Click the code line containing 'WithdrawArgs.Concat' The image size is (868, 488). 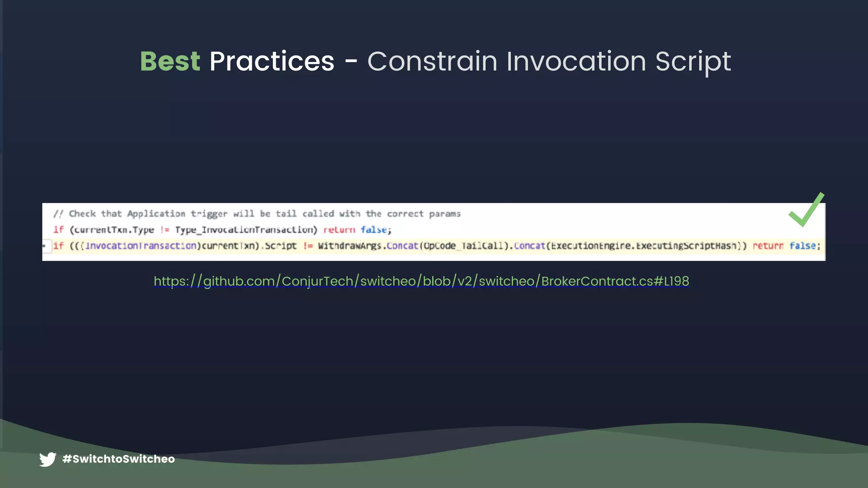point(437,246)
